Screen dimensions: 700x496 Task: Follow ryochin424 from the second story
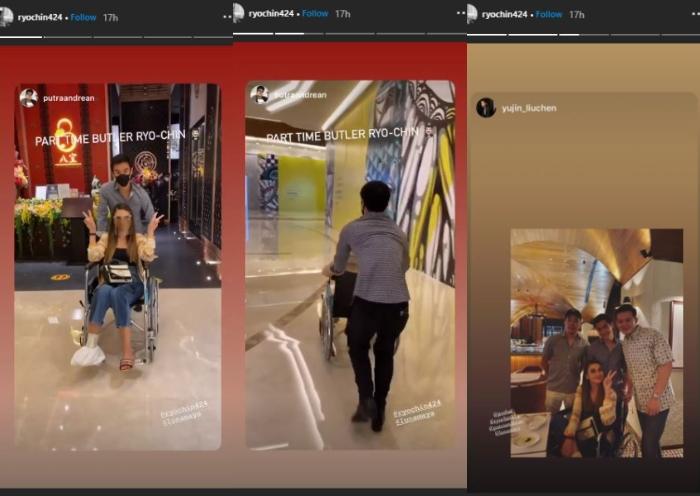coord(315,13)
